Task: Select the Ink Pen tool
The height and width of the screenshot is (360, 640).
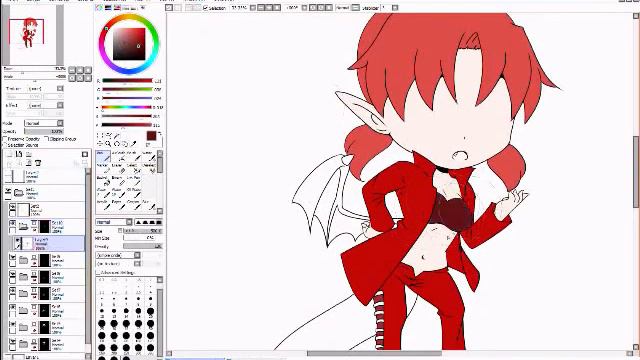Action: tap(133, 180)
